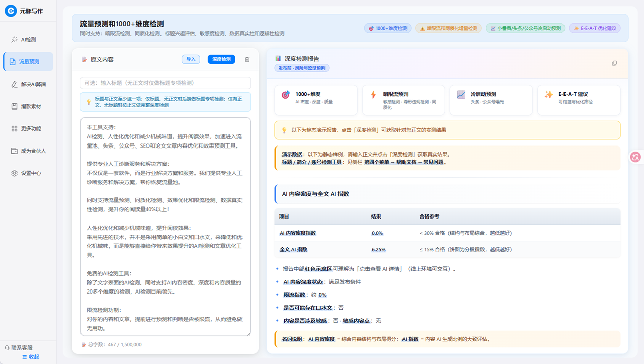
Task: Click the 发布前·风险与流量预判 badge
Action: [x=302, y=68]
